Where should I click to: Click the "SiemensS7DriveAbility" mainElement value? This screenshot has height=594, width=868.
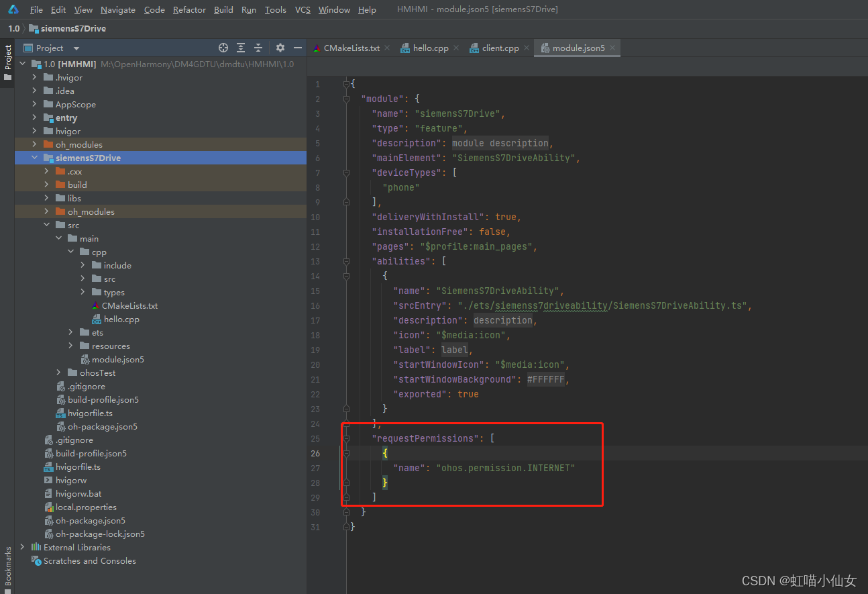click(x=514, y=158)
